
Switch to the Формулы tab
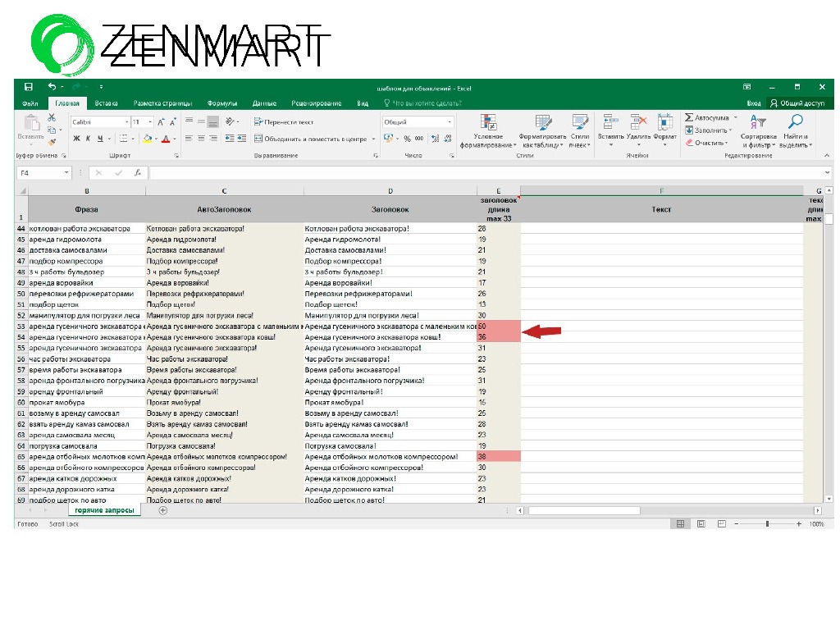[x=221, y=103]
